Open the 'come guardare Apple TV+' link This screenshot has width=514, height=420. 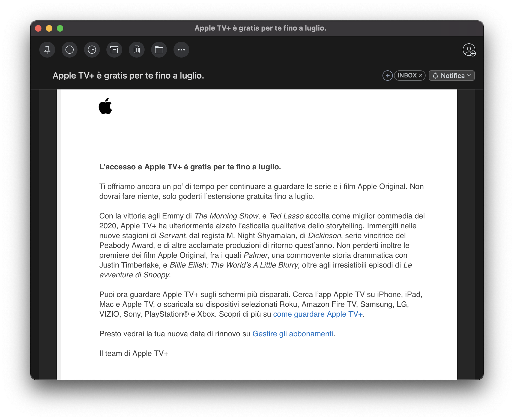[318, 314]
